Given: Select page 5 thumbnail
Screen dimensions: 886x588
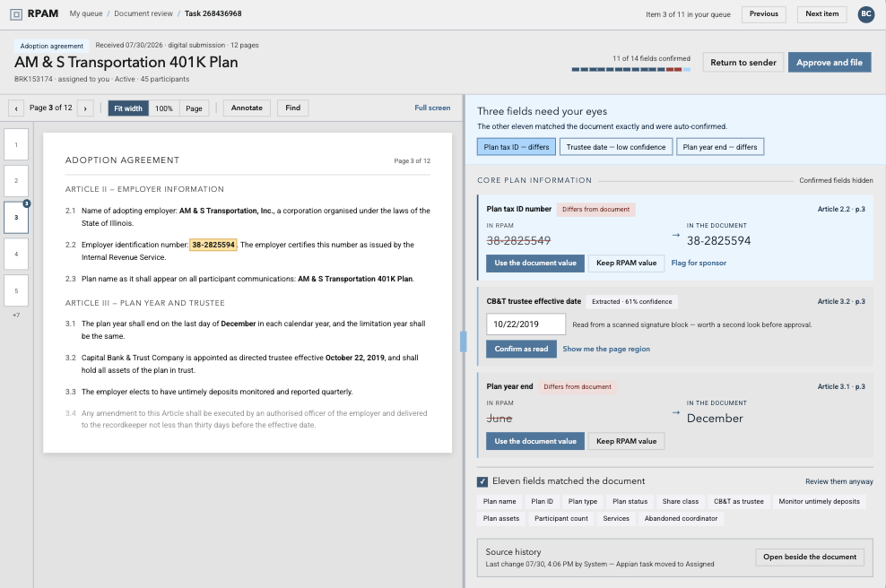Looking at the screenshot, I should 16,290.
